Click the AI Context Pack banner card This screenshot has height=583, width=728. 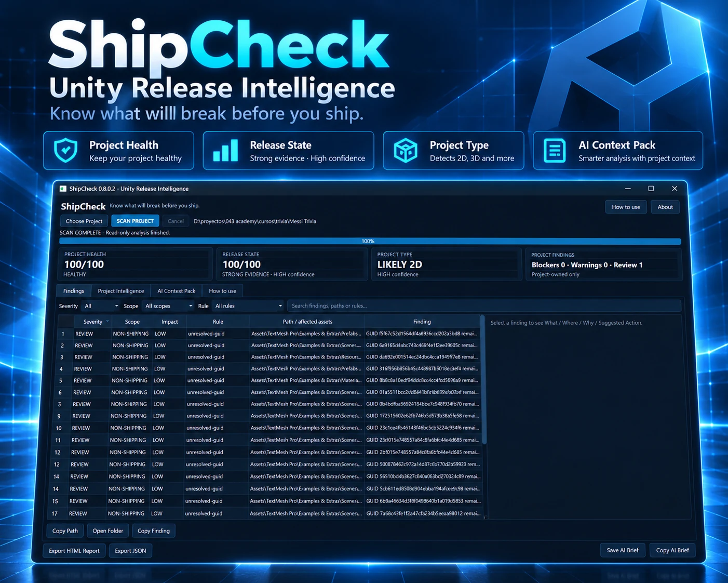[x=618, y=151]
